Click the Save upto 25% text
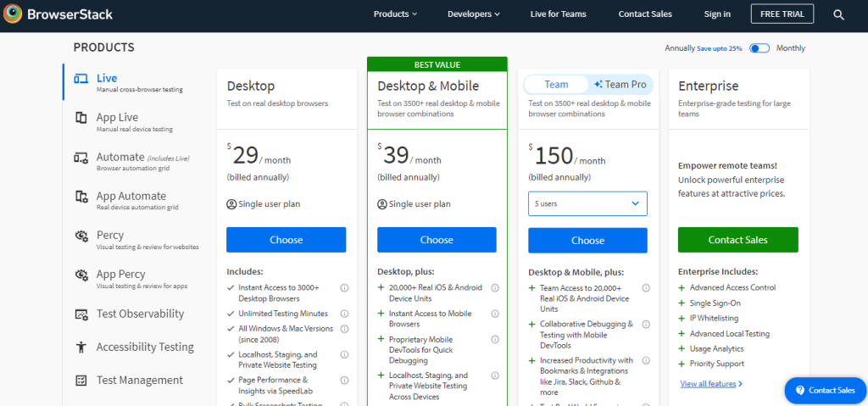Screen dimensions: 868x406 [x=719, y=49]
